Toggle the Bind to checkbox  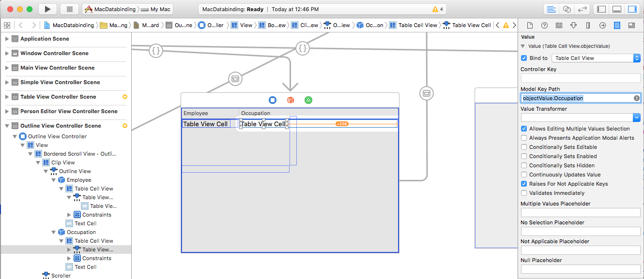[524, 58]
